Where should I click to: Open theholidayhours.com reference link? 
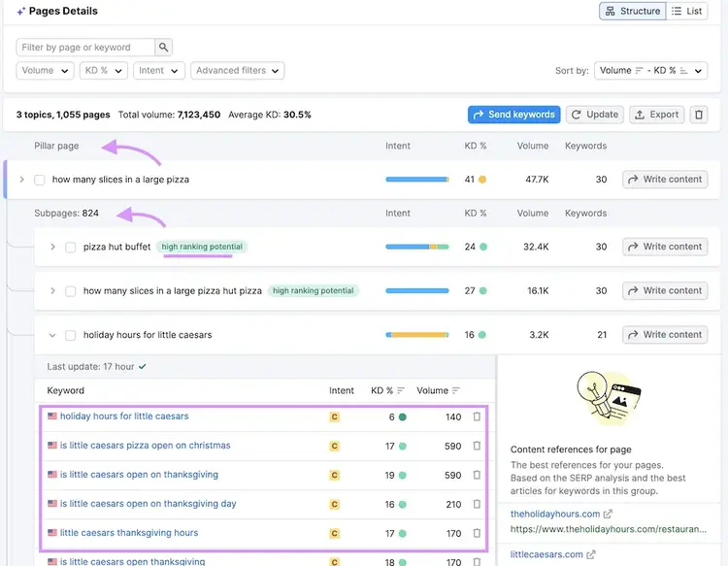(555, 514)
